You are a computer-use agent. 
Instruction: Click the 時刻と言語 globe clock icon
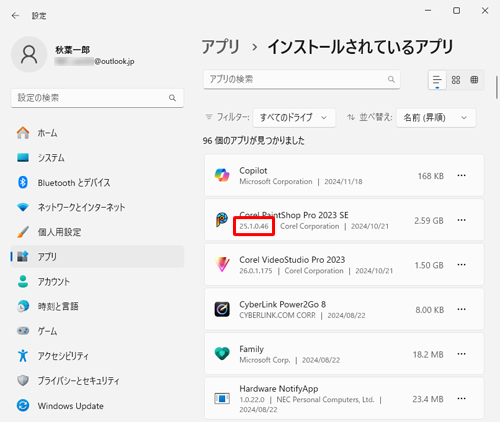(23, 306)
